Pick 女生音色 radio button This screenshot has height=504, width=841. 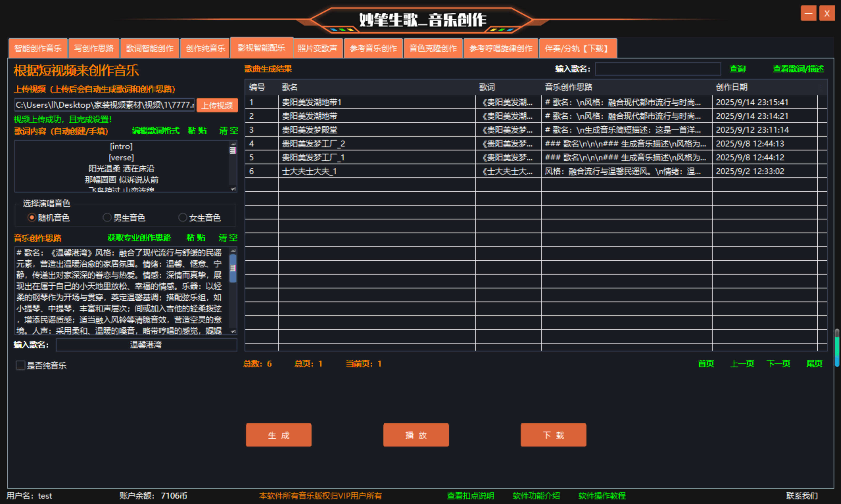pyautogui.click(x=183, y=217)
